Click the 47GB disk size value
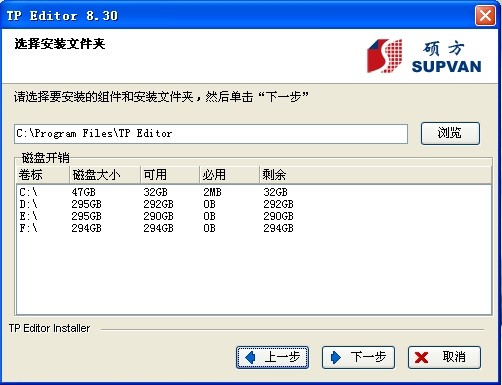The width and height of the screenshot is (502, 385). tap(83, 192)
